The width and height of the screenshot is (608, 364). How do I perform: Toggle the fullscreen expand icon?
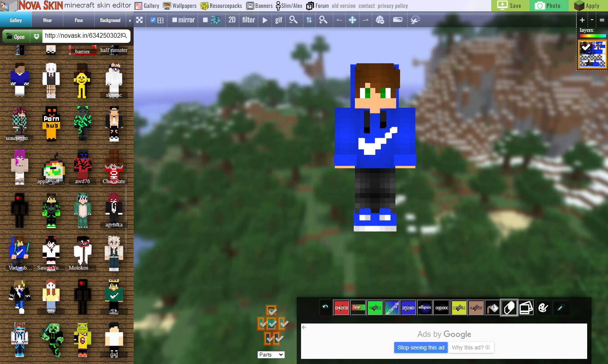(140, 20)
